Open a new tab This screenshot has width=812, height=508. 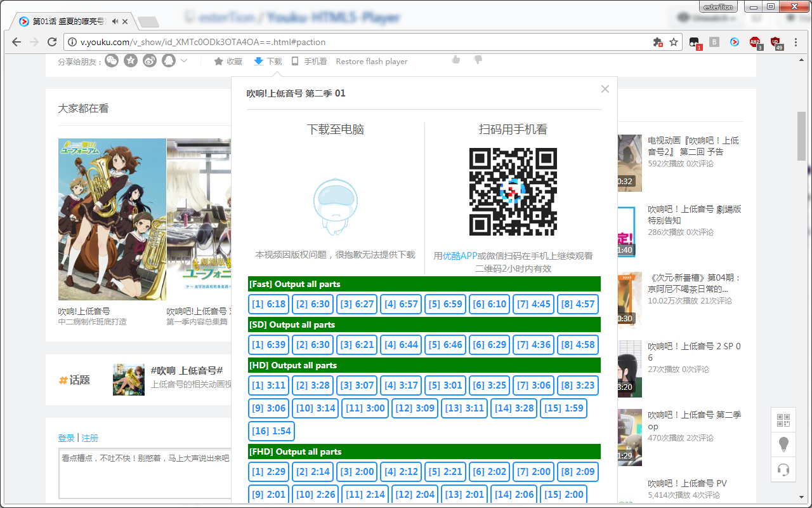point(148,22)
